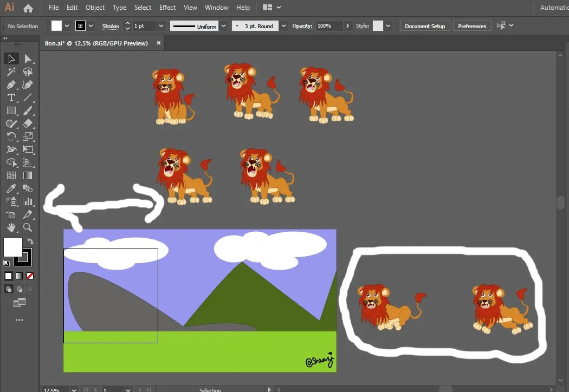Enable Draw Normal mode
Screen dimensions: 569x392
pos(9,289)
